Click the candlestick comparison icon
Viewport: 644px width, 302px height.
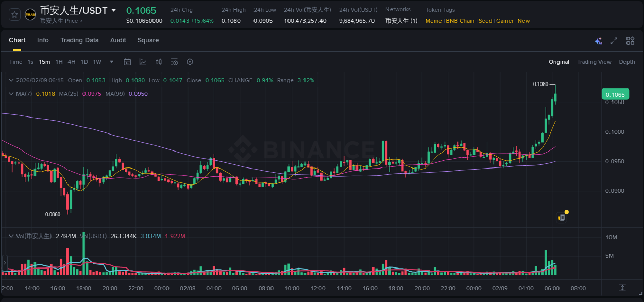pos(158,62)
